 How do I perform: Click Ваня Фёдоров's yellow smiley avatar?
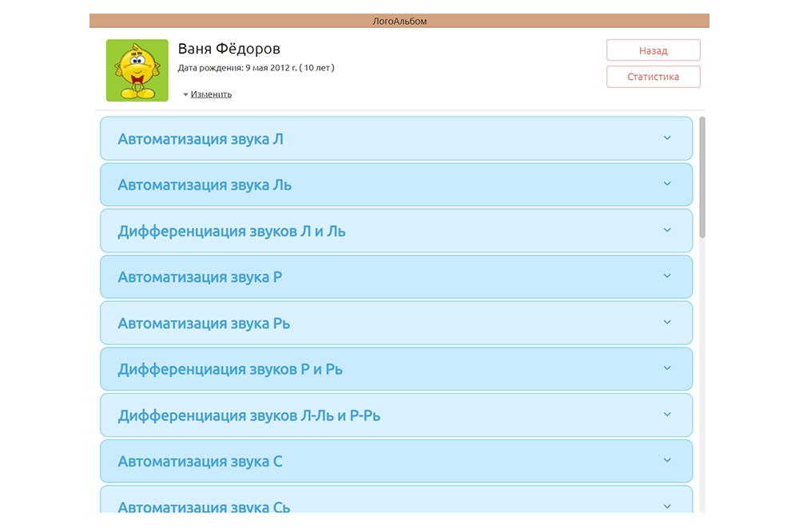tap(137, 70)
